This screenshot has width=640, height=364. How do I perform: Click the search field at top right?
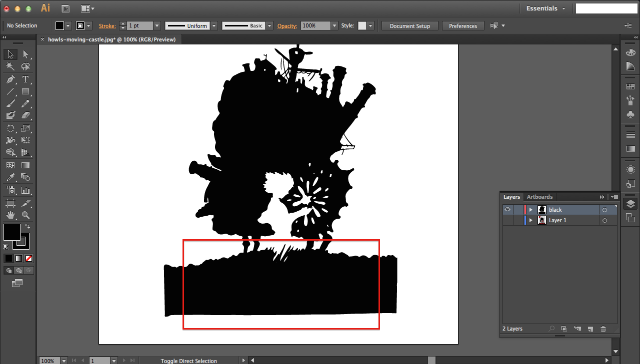(x=606, y=8)
